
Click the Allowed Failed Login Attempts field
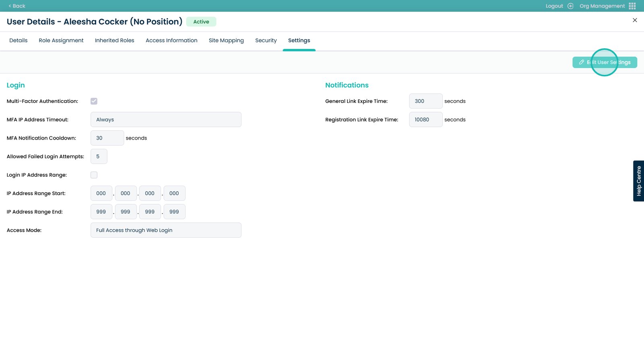coord(99,156)
